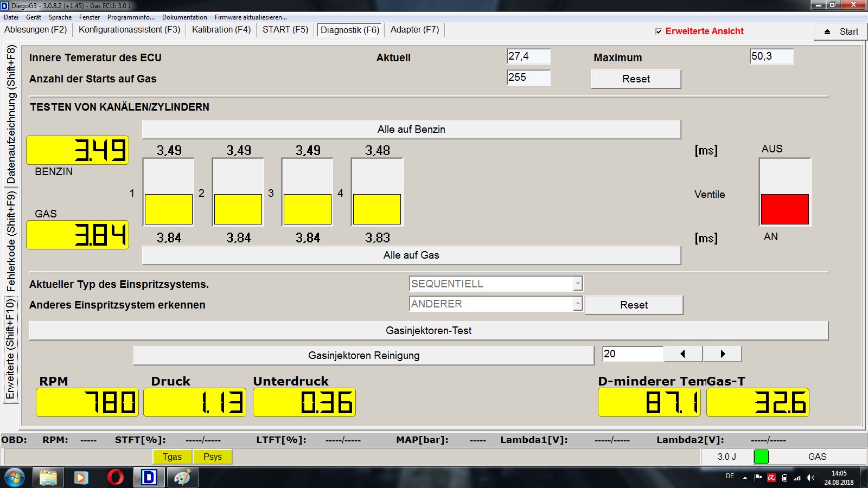Viewport: 868px width, 488px height.
Task: Click battery power tray icon
Action: 784,478
